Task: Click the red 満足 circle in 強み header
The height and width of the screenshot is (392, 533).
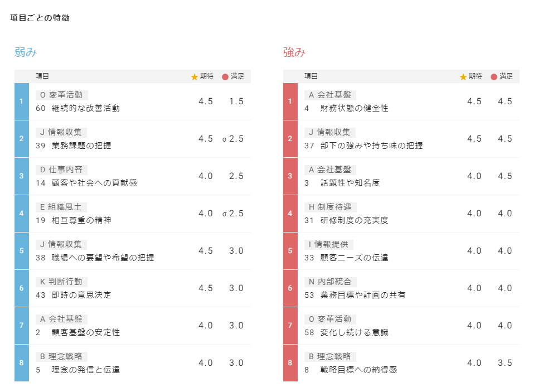Action: tap(494, 77)
